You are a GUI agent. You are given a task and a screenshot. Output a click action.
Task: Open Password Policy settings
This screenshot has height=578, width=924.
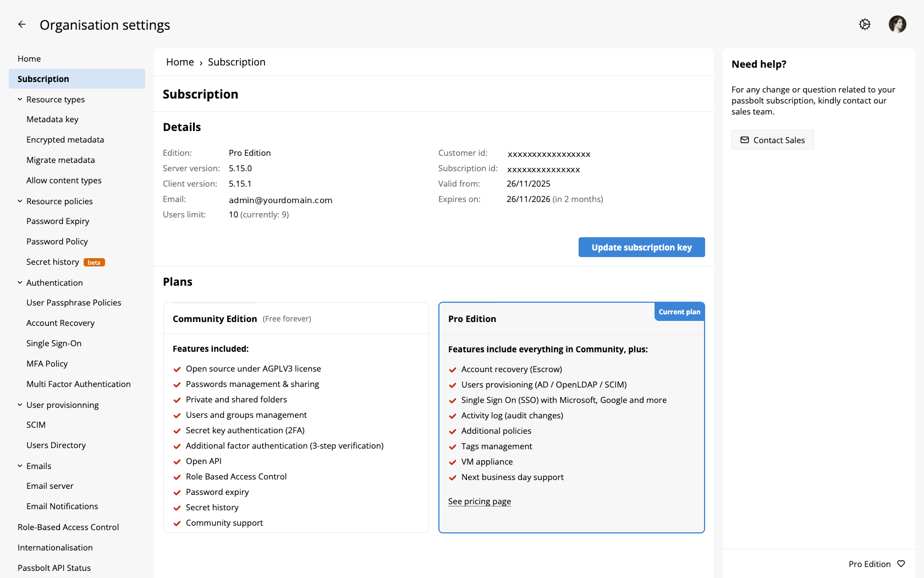57,242
